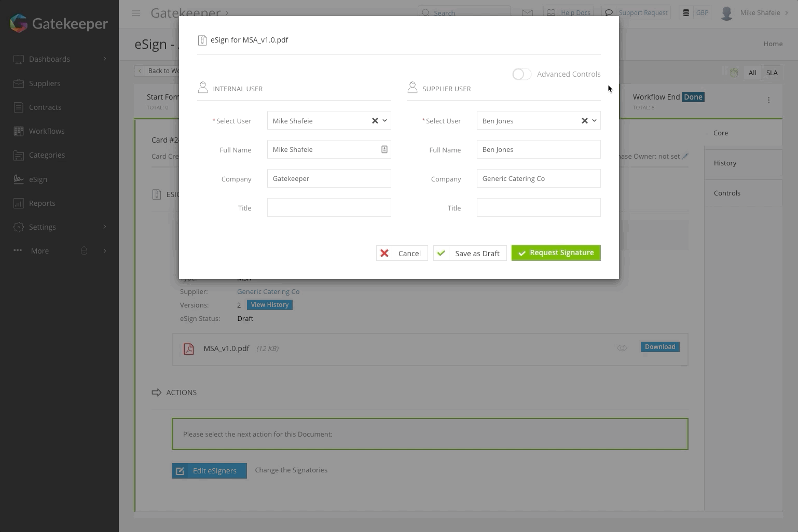The image size is (798, 532).
Task: Open the user menu chevron beside Mike Shafeie
Action: 786,13
